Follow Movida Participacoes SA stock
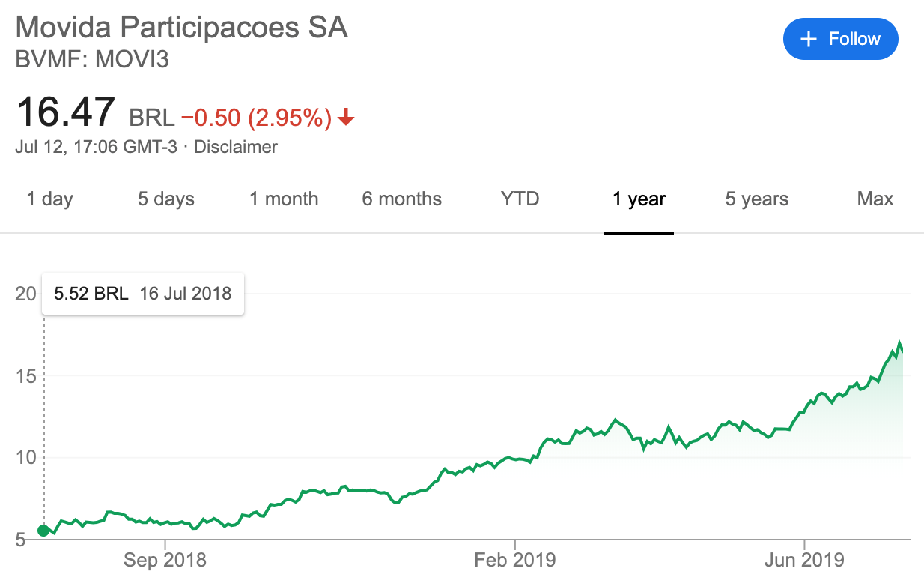The width and height of the screenshot is (924, 574). click(840, 39)
